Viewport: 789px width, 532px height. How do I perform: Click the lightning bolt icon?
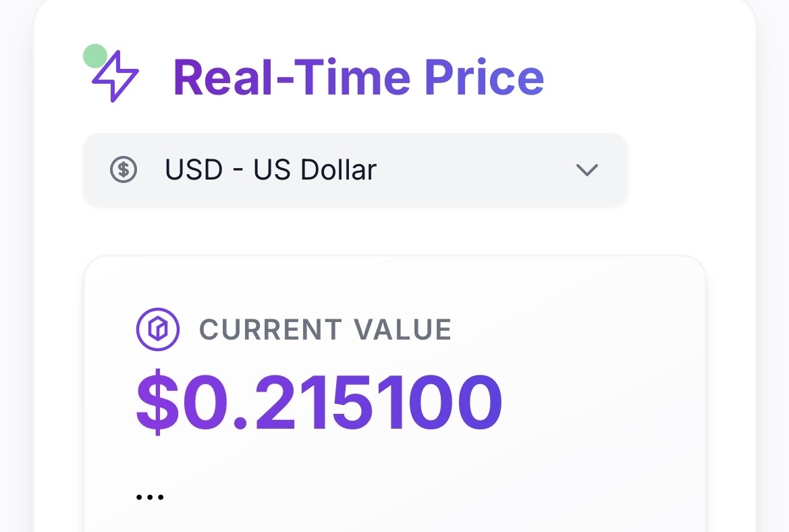pos(116,76)
